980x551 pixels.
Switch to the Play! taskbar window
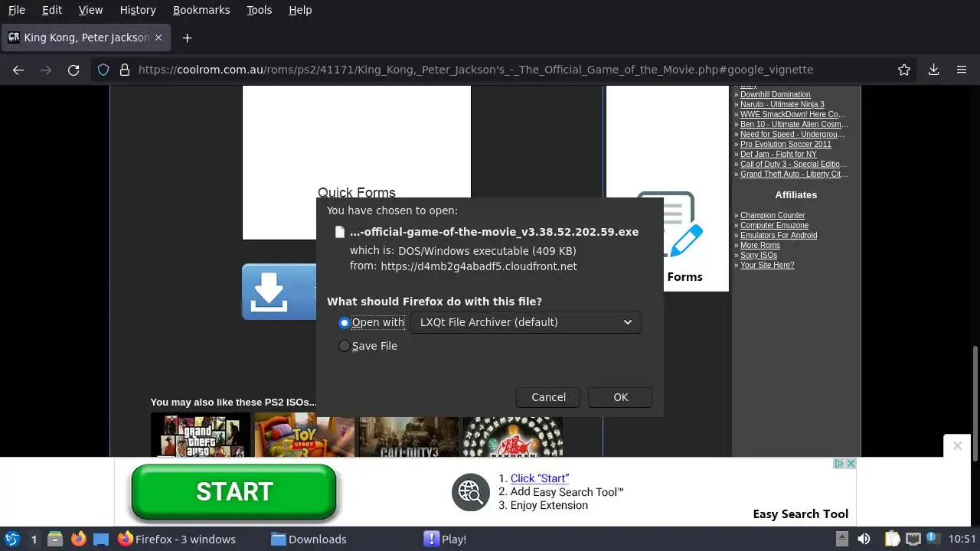(x=446, y=539)
